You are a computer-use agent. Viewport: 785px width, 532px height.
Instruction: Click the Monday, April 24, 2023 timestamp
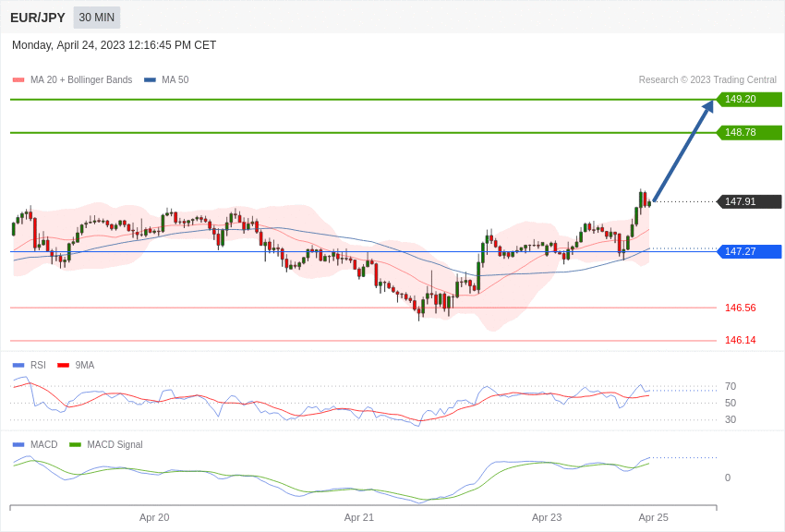coord(115,45)
